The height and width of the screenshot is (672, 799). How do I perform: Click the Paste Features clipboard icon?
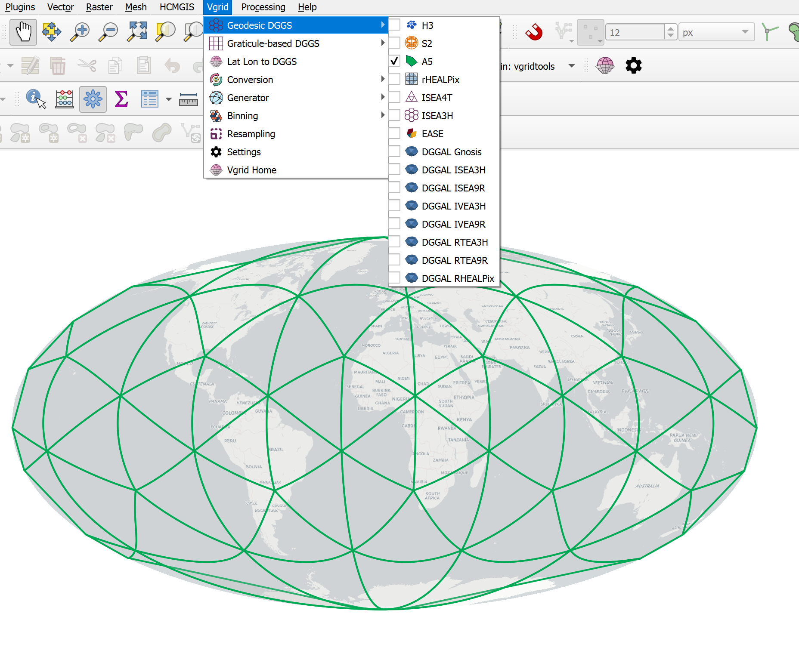144,65
